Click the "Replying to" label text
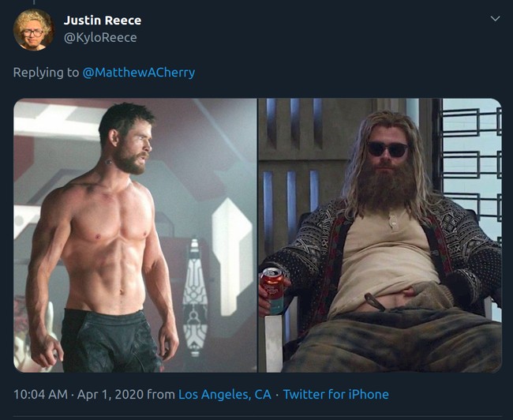Screen dimensions: 513x420 pyautogui.click(x=46, y=73)
